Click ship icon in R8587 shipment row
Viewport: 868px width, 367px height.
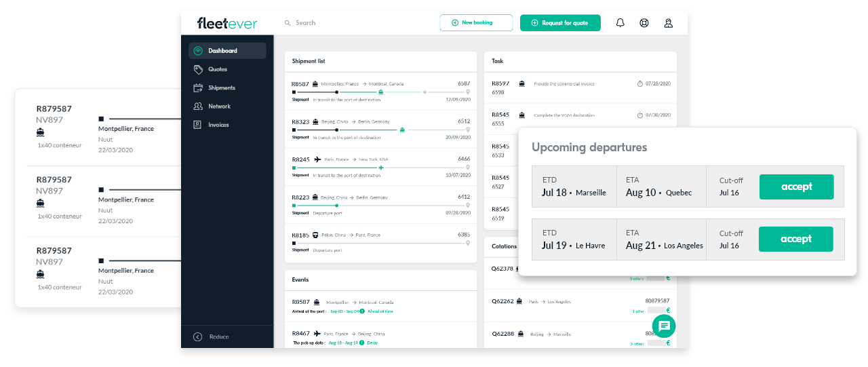[316, 84]
